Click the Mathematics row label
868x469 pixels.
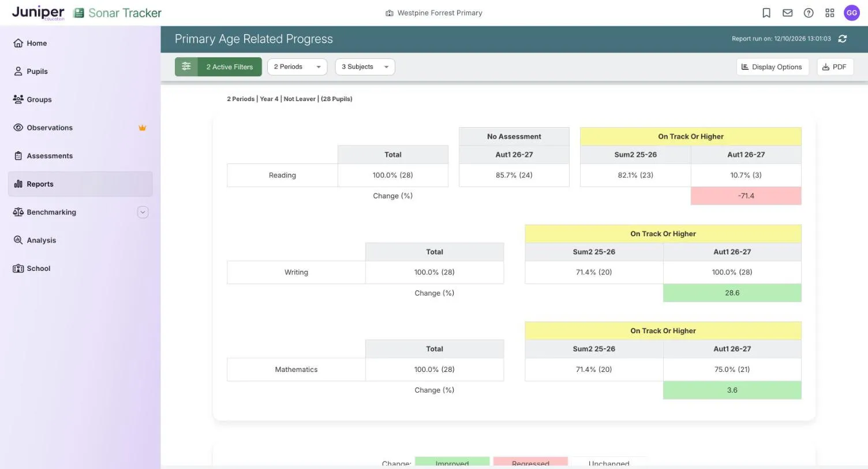coord(296,370)
